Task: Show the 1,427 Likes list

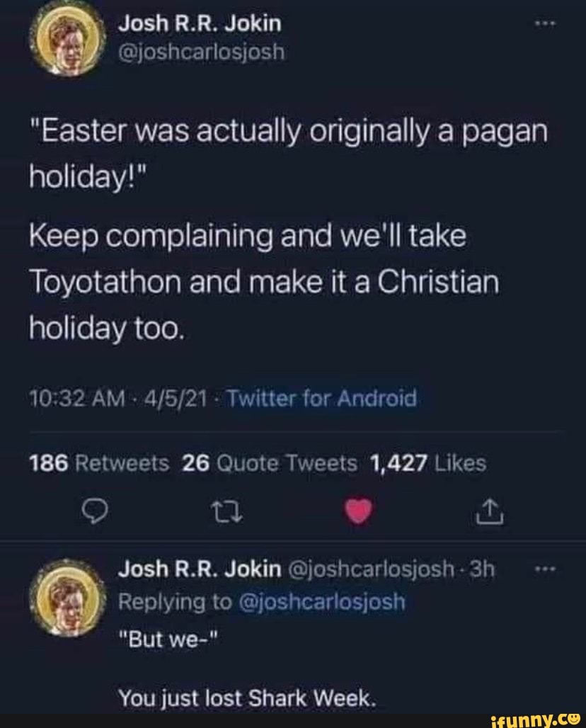Action: pos(428,464)
